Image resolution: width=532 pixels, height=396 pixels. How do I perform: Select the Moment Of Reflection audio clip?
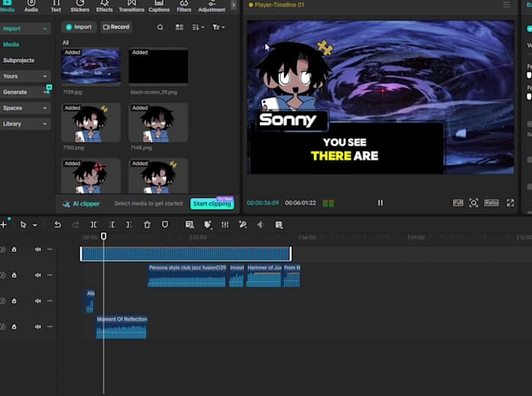pyautogui.click(x=121, y=327)
